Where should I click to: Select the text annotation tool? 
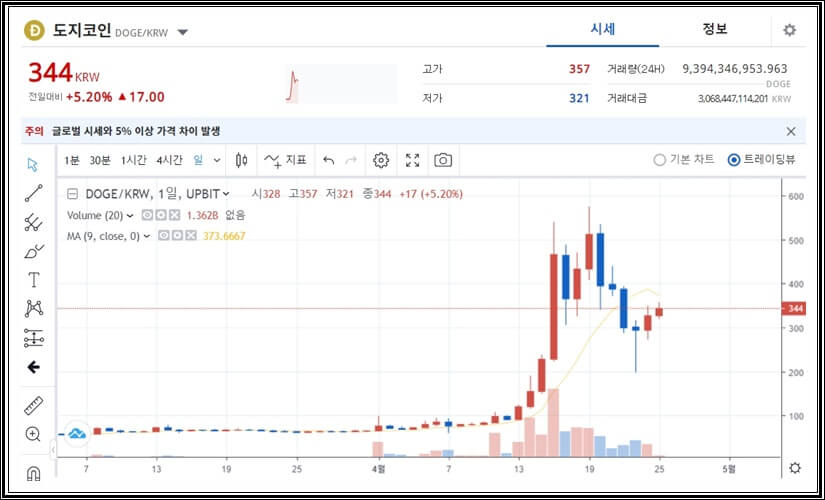34,279
